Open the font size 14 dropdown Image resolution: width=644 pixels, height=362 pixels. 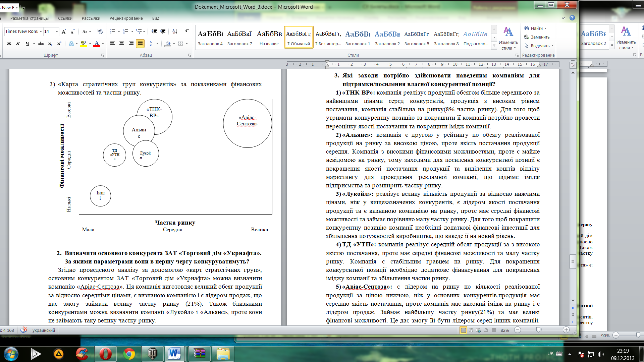point(57,32)
